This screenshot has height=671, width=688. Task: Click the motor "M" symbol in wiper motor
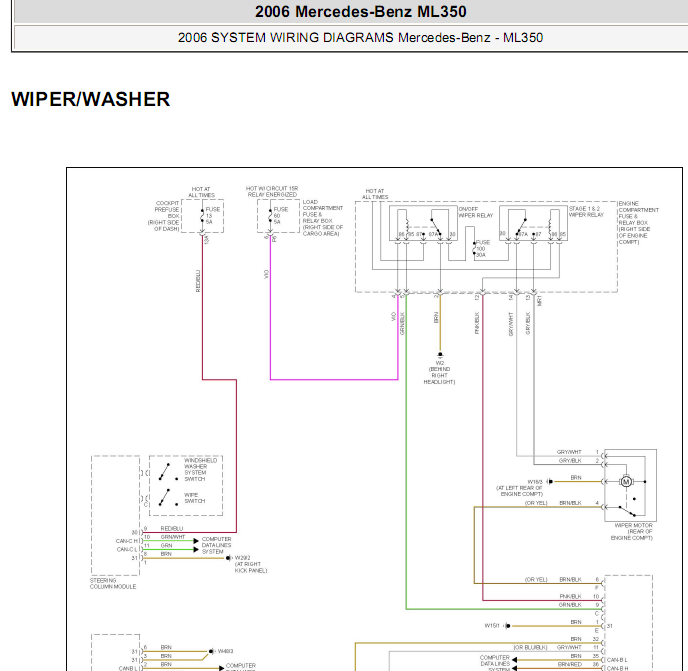point(626,481)
